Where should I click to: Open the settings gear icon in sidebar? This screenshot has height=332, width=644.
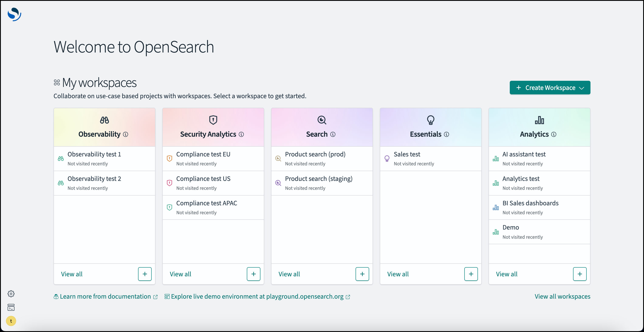coord(11,294)
